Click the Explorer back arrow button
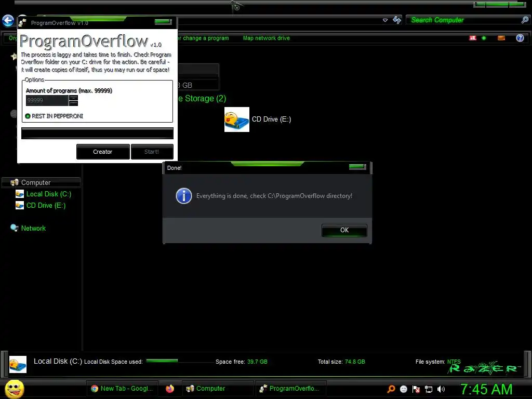The width and height of the screenshot is (532, 399). [8, 21]
